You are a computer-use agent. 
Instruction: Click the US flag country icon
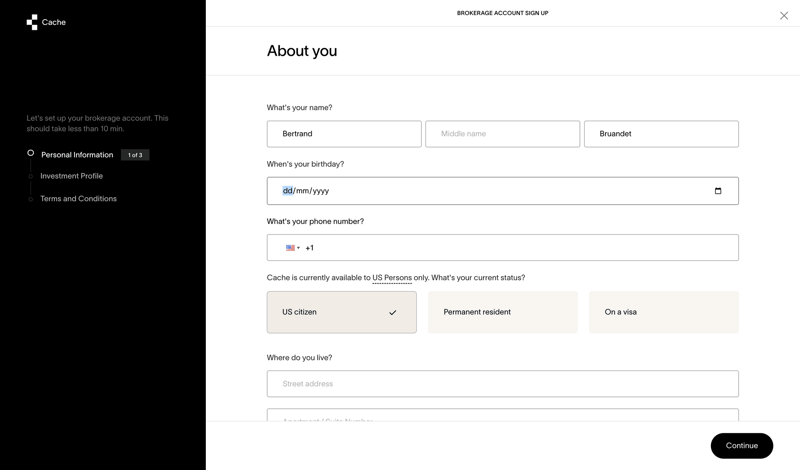[x=290, y=248]
